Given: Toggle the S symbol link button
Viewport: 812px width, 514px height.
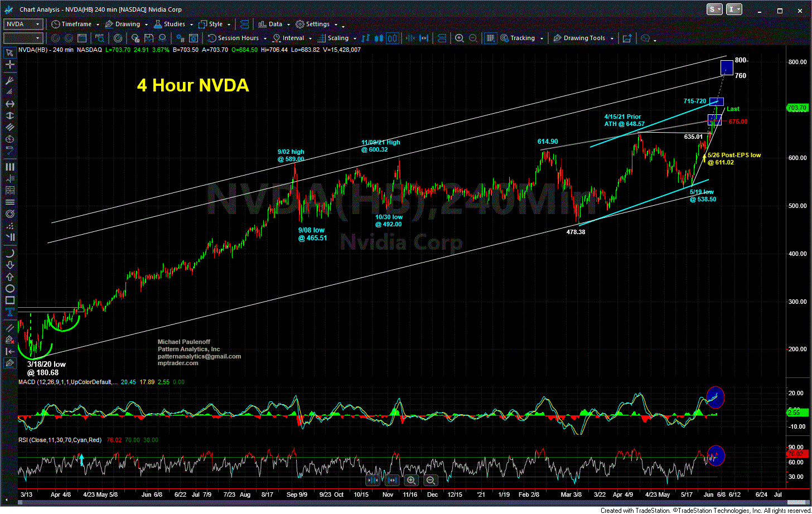Looking at the screenshot, I should point(714,9).
